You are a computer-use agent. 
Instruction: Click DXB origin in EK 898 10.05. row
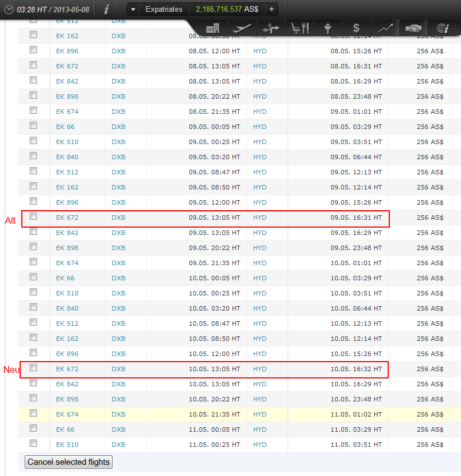pos(118,399)
